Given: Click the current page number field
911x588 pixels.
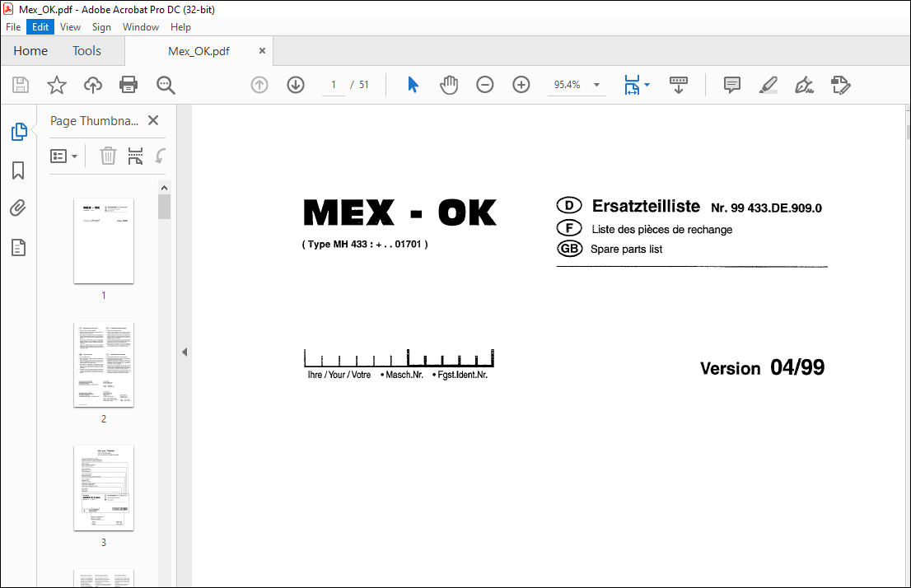Looking at the screenshot, I should [x=334, y=85].
